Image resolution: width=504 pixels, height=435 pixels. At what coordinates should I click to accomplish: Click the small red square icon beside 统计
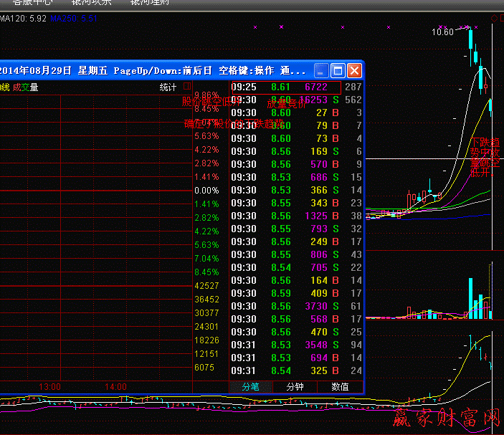coord(186,87)
